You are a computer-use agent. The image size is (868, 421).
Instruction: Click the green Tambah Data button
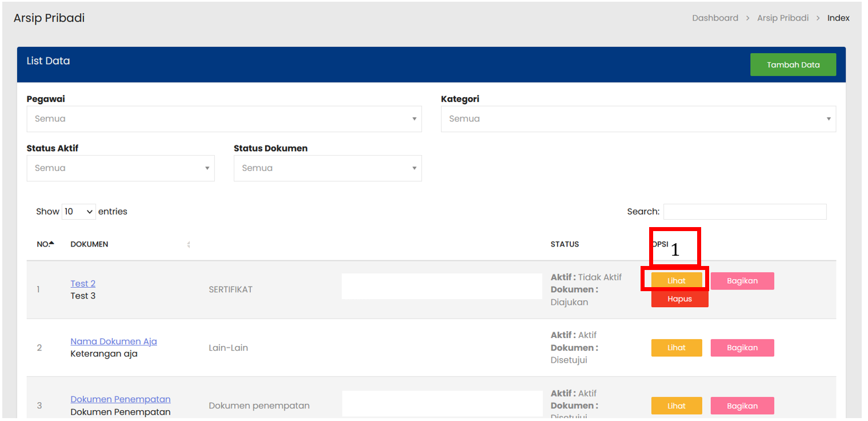pos(793,65)
